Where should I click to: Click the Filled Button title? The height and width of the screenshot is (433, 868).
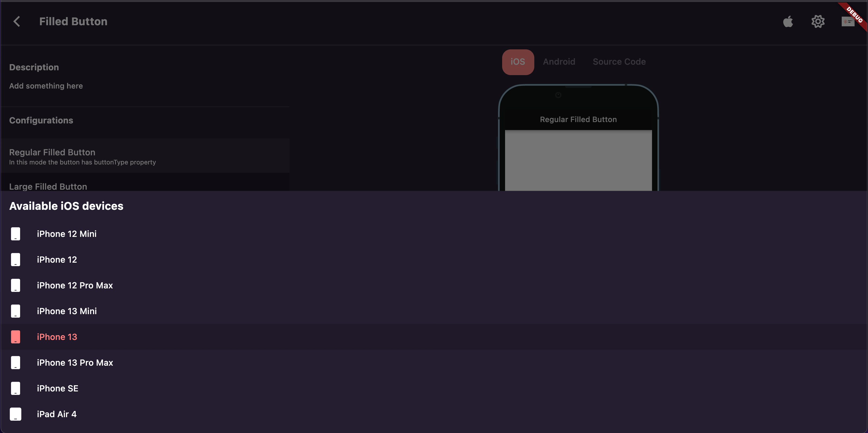tap(73, 21)
